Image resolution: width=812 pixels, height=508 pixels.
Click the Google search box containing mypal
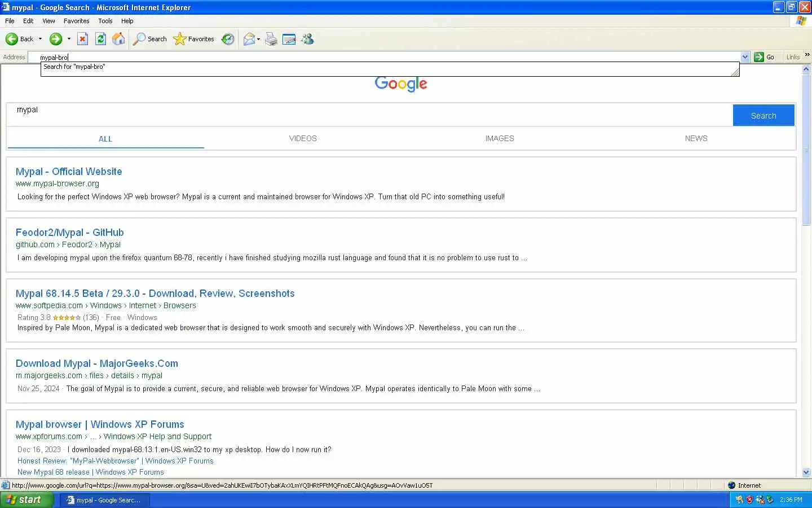pos(369,115)
